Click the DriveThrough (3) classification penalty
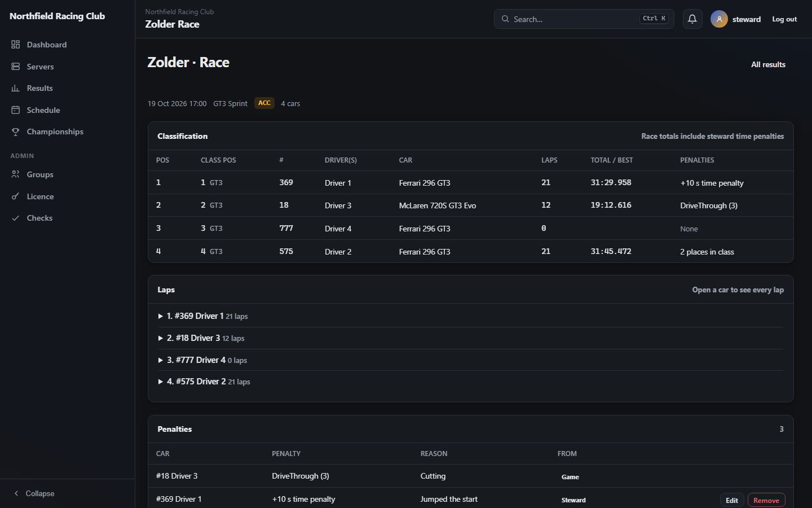The image size is (812, 508). point(709,205)
